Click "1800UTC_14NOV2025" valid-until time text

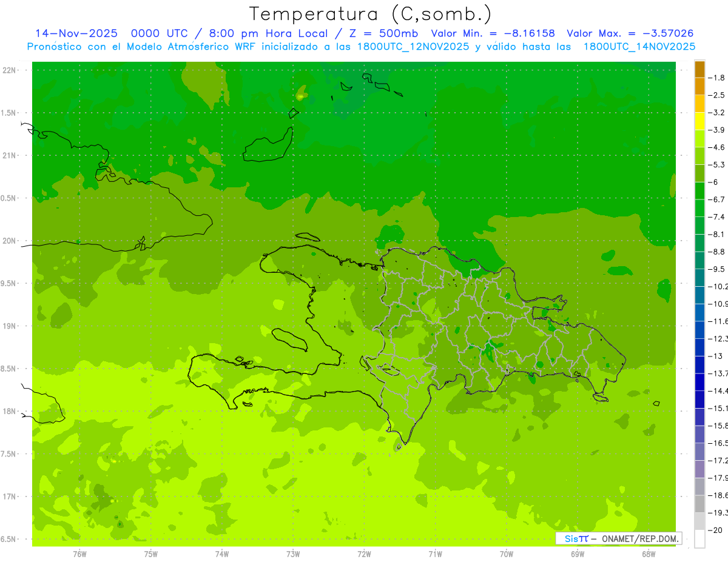639,47
